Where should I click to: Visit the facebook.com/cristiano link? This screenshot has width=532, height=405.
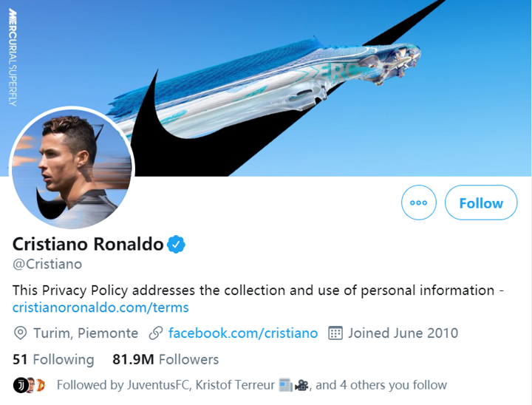tap(243, 333)
